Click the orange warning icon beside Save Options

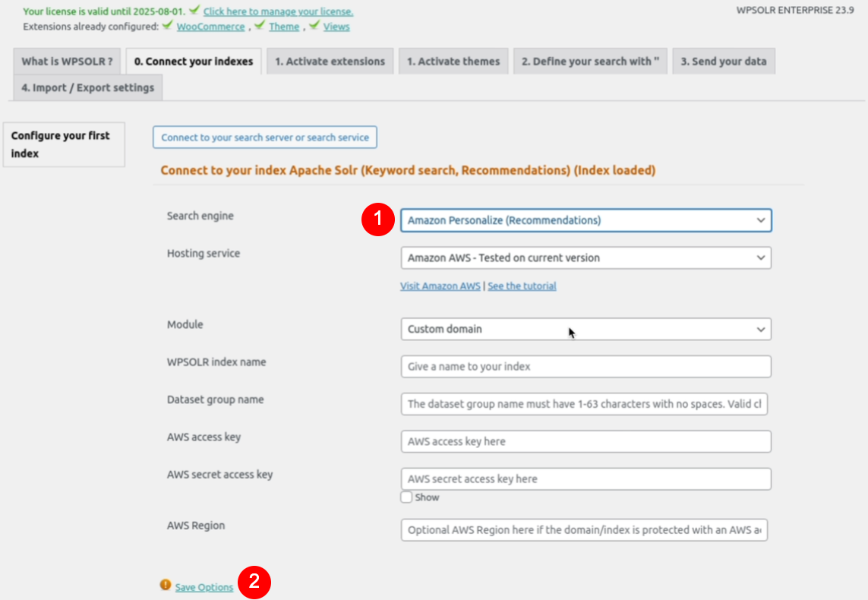[165, 585]
